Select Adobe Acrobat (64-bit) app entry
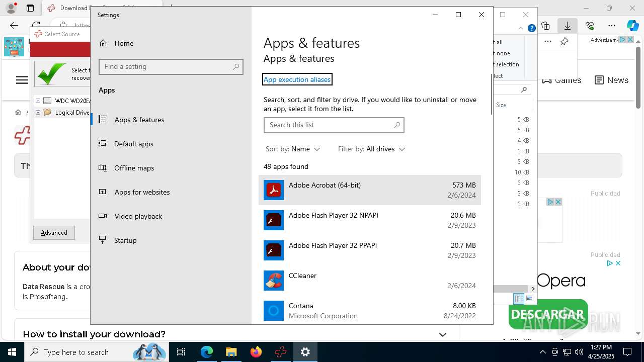Viewport: 644px width, 362px height. pyautogui.click(x=370, y=190)
